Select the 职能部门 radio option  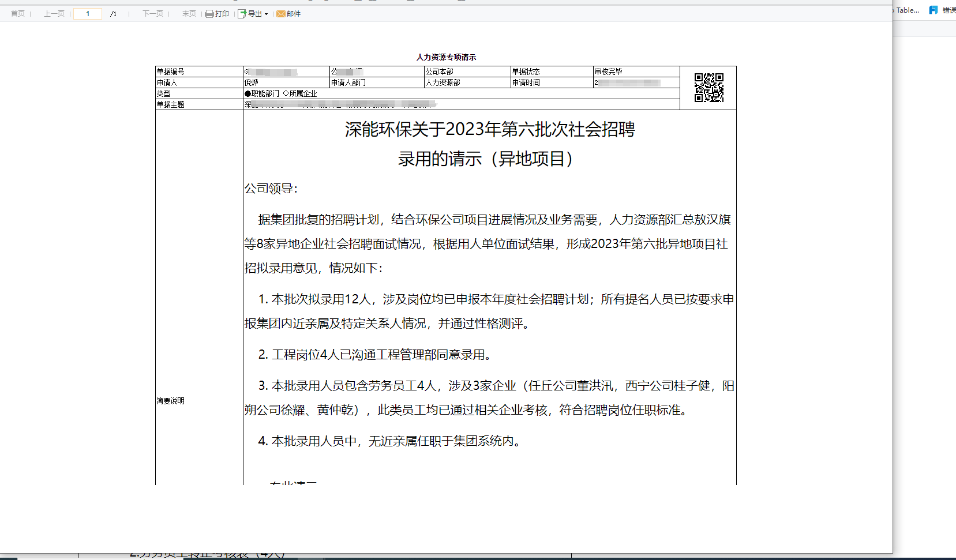248,93
